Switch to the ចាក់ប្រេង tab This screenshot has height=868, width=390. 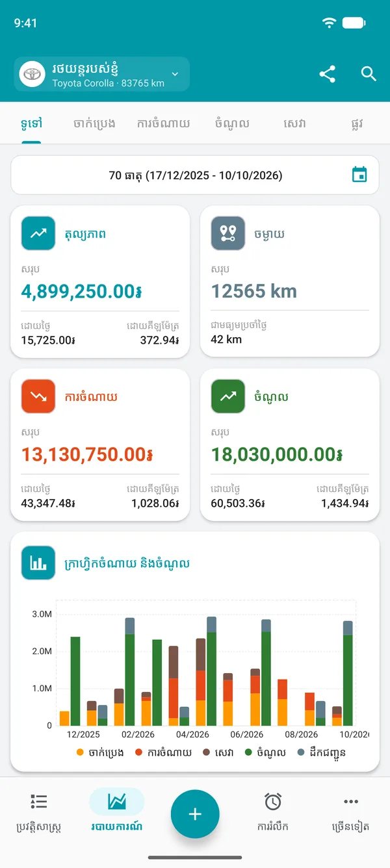pos(95,123)
